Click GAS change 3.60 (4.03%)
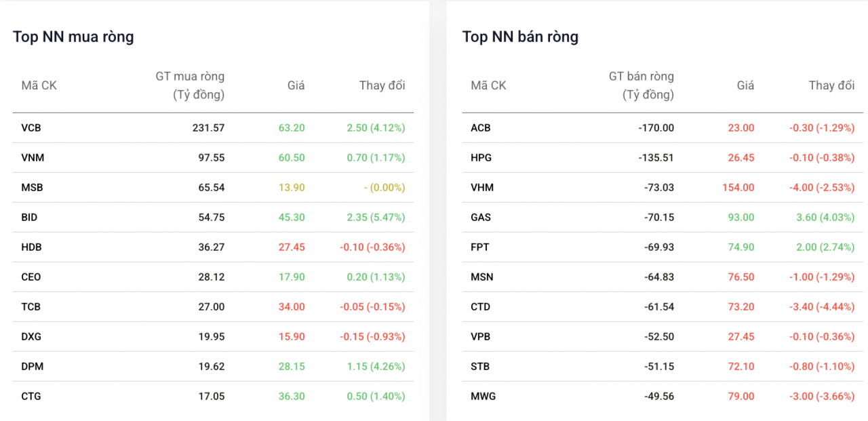 coord(825,217)
